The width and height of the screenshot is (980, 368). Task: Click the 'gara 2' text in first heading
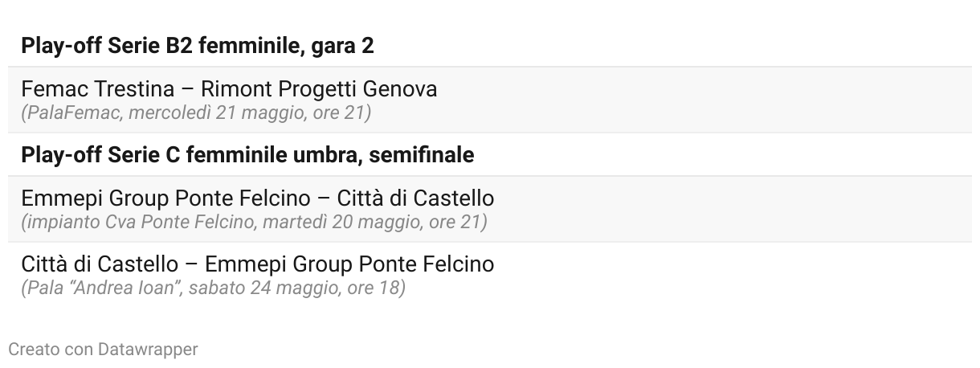(x=345, y=46)
